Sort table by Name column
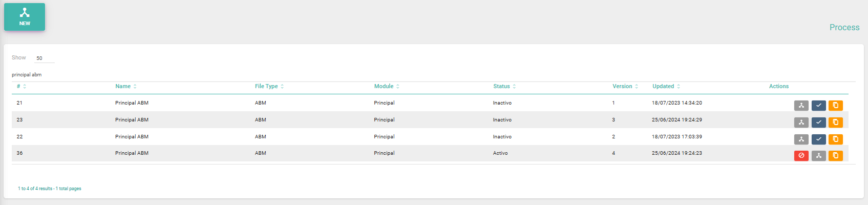The image size is (868, 205). [126, 87]
